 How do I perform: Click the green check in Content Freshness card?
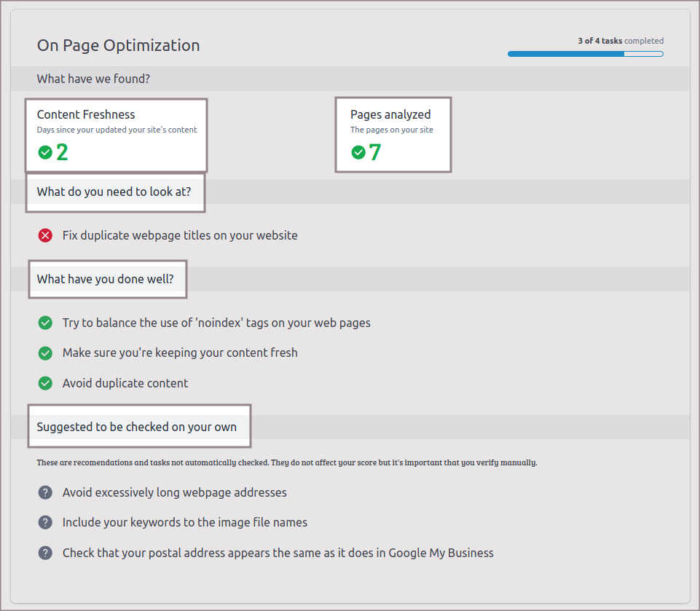45,152
